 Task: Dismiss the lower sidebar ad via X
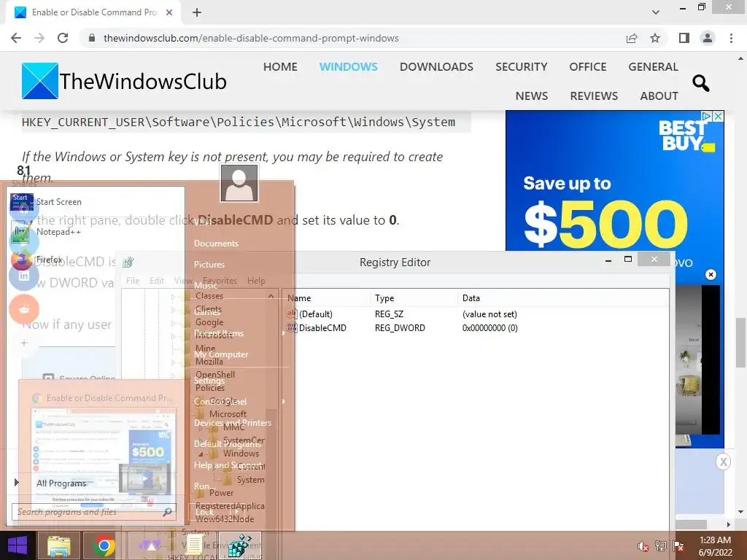pyautogui.click(x=723, y=462)
